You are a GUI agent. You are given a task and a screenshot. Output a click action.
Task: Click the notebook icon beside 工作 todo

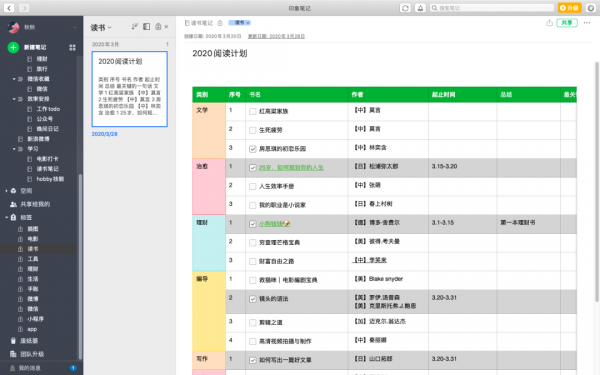pyautogui.click(x=29, y=109)
